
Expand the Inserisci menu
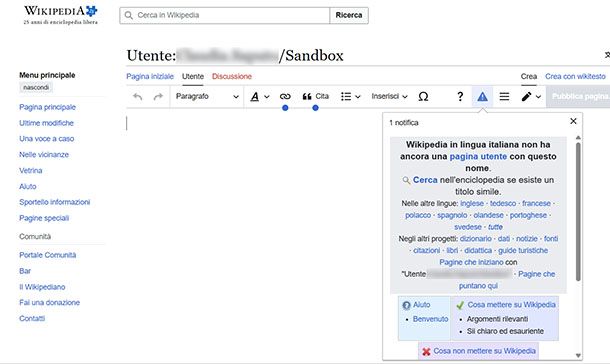[x=389, y=96]
